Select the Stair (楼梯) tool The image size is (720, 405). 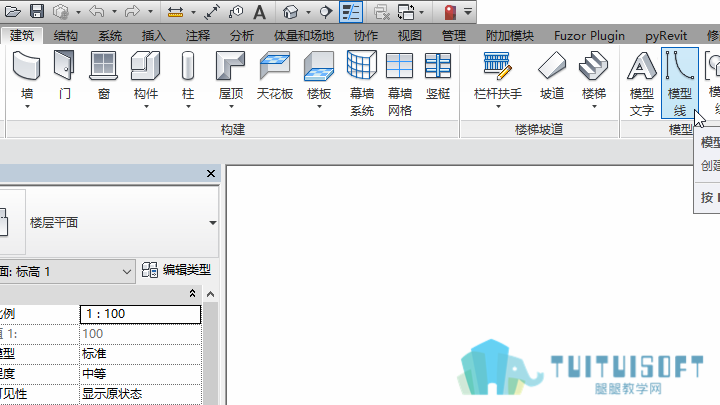[594, 76]
